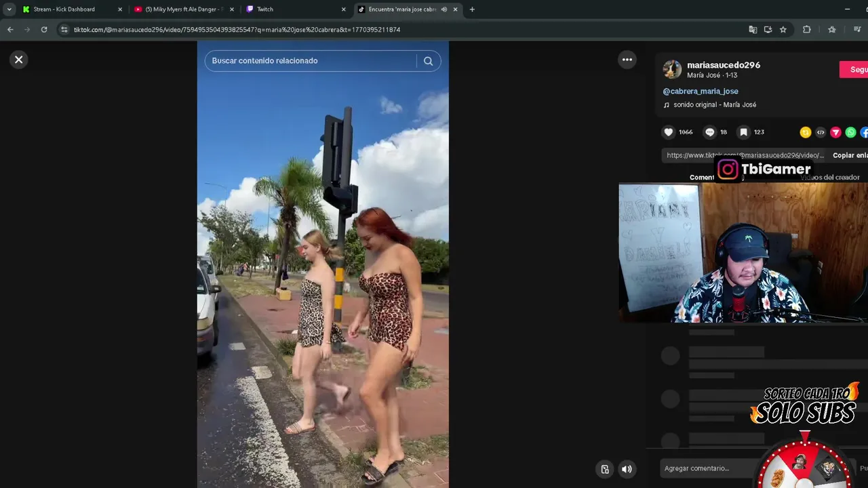Open the media controls toolbar icon
Viewport: 868px width, 488px height.
pos(857,30)
